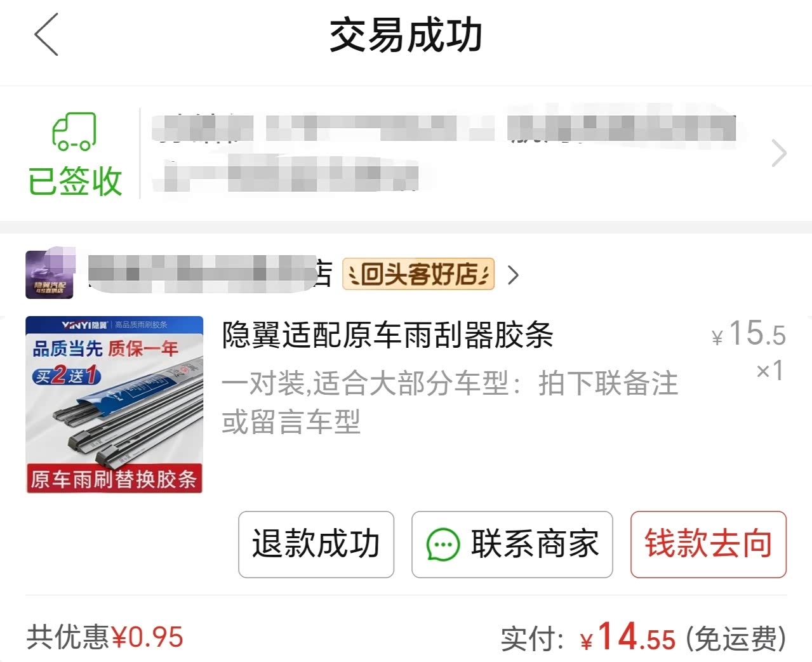812x662 pixels.
Task: Tap the 共优惠 ¥0.95 discount text
Action: (x=105, y=637)
